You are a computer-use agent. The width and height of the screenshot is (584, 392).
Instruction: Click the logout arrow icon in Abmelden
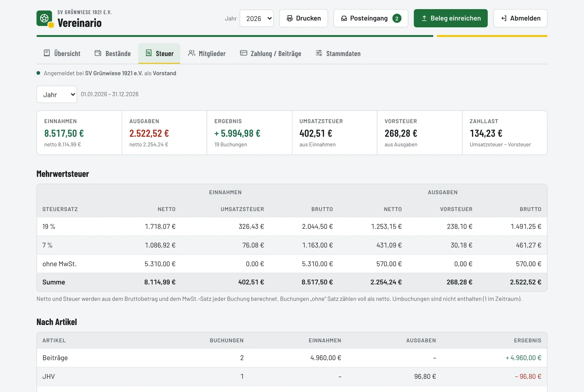[504, 18]
